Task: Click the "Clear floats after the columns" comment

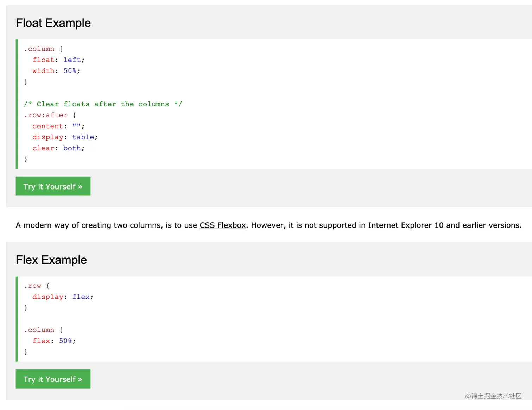Action: [103, 104]
